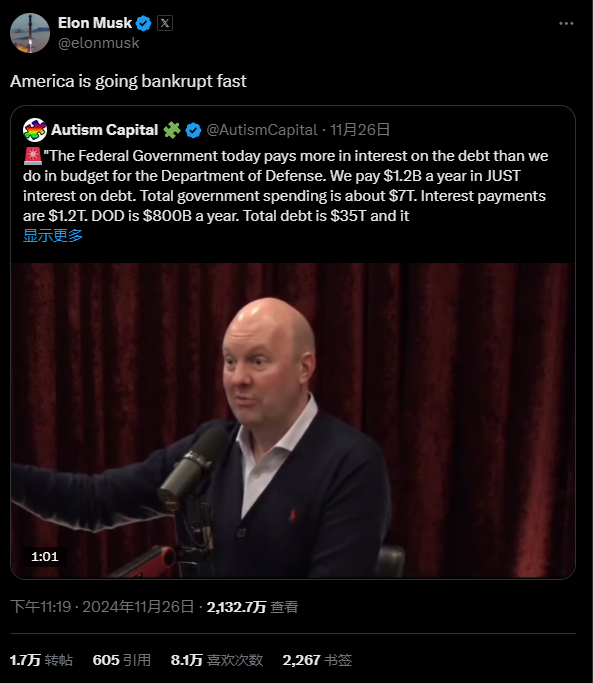The width and height of the screenshot is (593, 683).
Task: Open the three-dot more options menu
Action: pyautogui.click(x=566, y=23)
